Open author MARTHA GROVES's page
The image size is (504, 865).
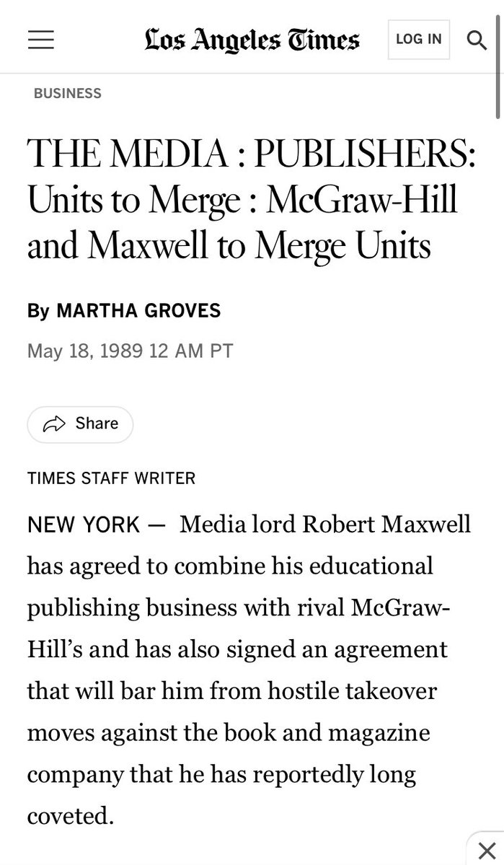pos(138,310)
